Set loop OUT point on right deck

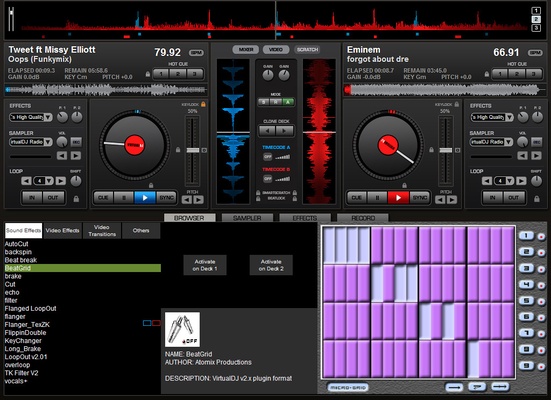(513, 198)
